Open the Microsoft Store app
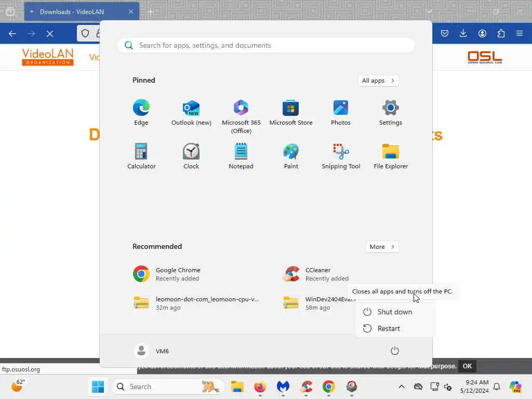This screenshot has width=532, height=399. 291,113
